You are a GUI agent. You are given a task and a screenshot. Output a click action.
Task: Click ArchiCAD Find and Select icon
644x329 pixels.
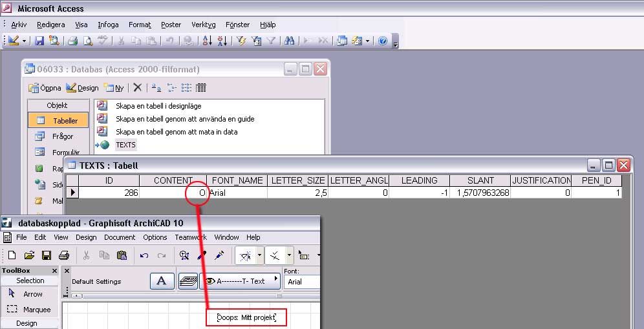pyautogui.click(x=184, y=255)
